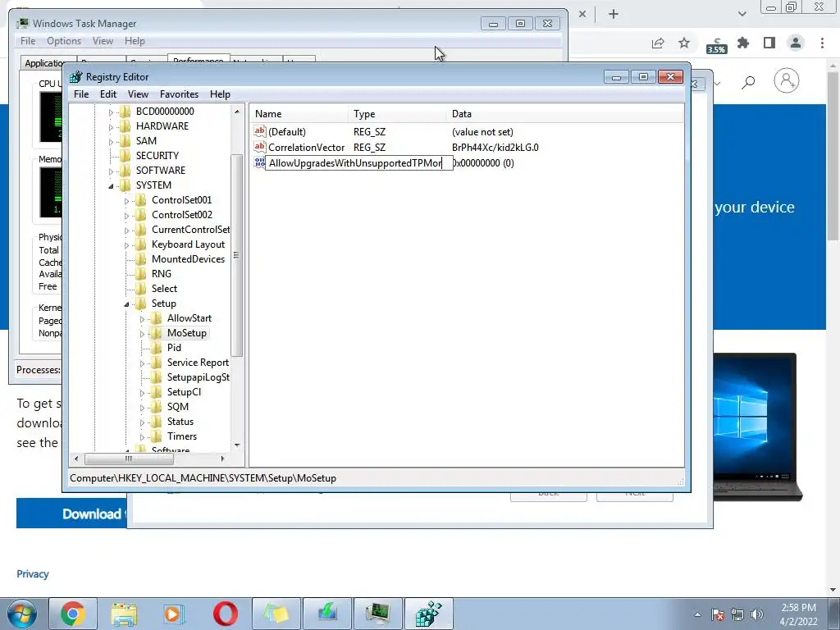
Task: Open the website account sign-in icon
Action: 787,81
